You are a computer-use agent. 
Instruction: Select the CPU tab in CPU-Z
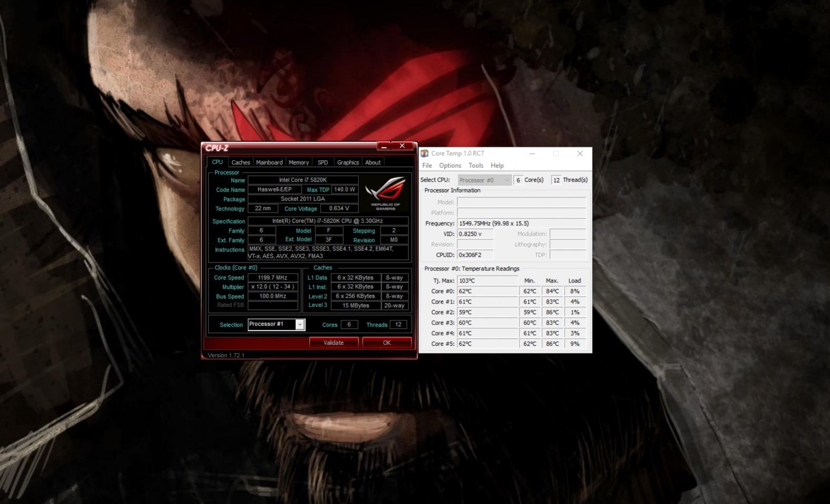pyautogui.click(x=217, y=162)
